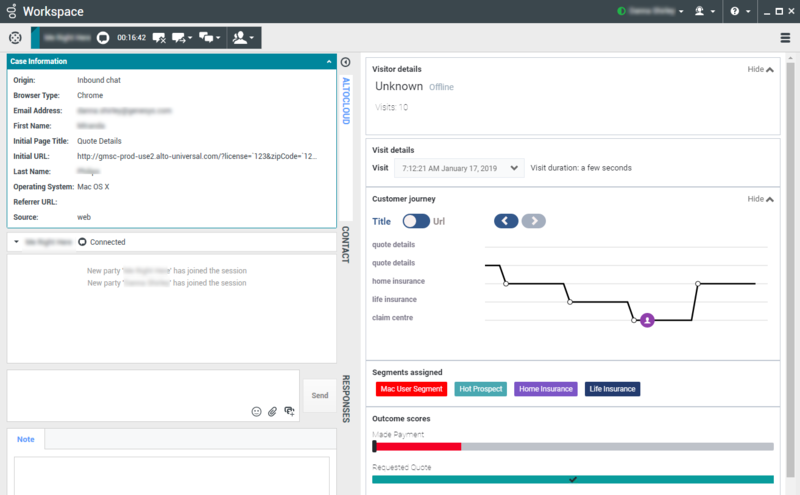Click the 'Connected' status text
Image resolution: width=800 pixels, height=495 pixels.
pyautogui.click(x=108, y=242)
